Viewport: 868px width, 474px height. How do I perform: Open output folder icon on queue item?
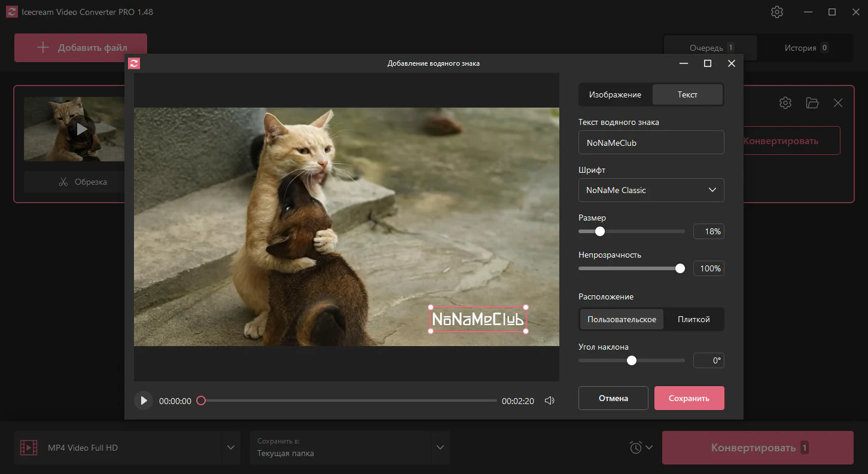click(812, 103)
